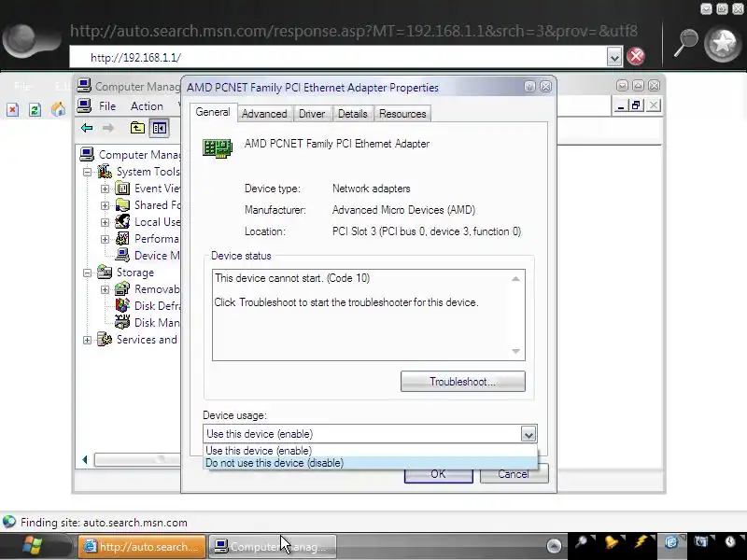Screen dimensions: 747x560
Task: Choose "Do not use this device (disable)"
Action: tap(370, 463)
